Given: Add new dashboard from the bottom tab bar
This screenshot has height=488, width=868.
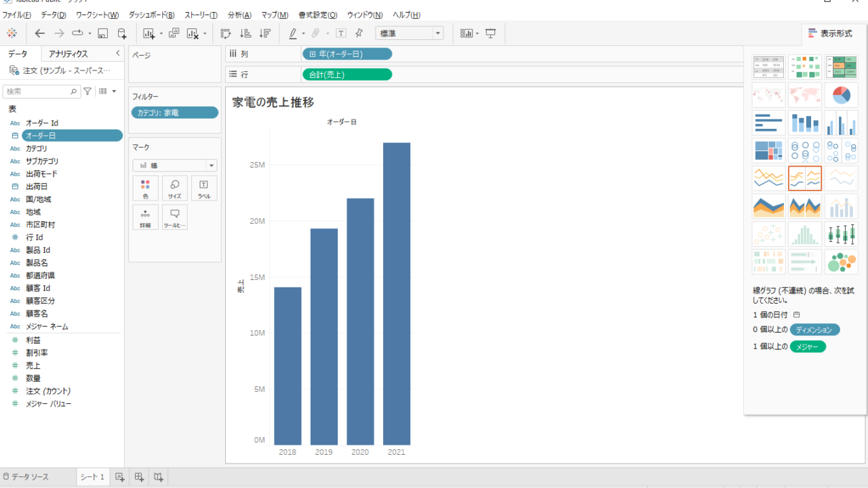Looking at the screenshot, I should 139,477.
